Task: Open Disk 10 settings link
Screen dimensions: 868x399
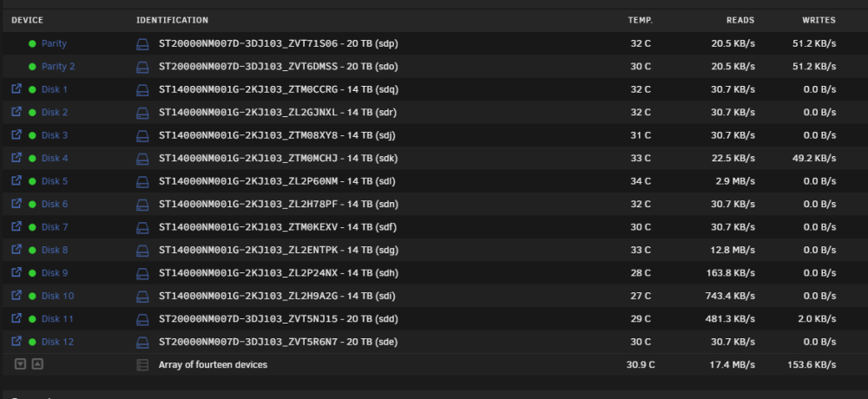Action: [57, 296]
